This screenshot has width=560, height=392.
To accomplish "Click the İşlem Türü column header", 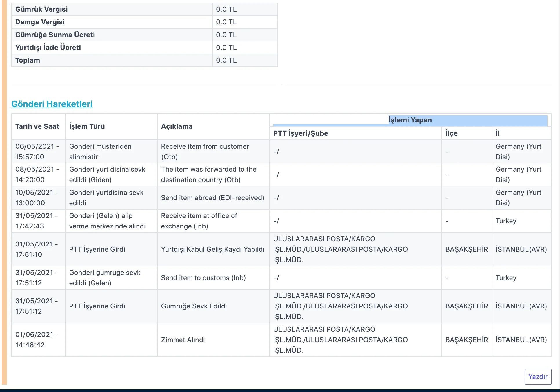I will [x=87, y=126].
